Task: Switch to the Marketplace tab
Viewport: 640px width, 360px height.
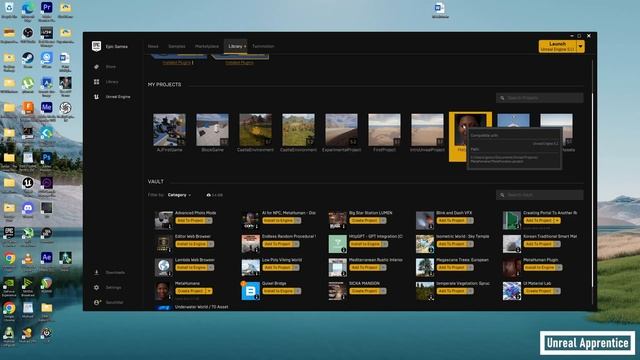Action: 207,46
